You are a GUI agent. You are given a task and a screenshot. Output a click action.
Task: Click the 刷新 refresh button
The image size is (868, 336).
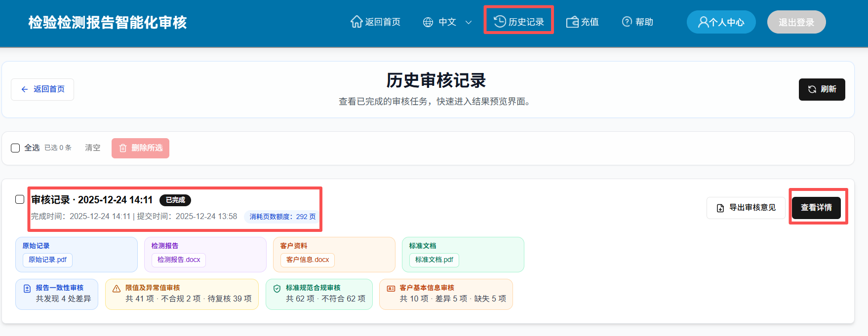(x=822, y=89)
